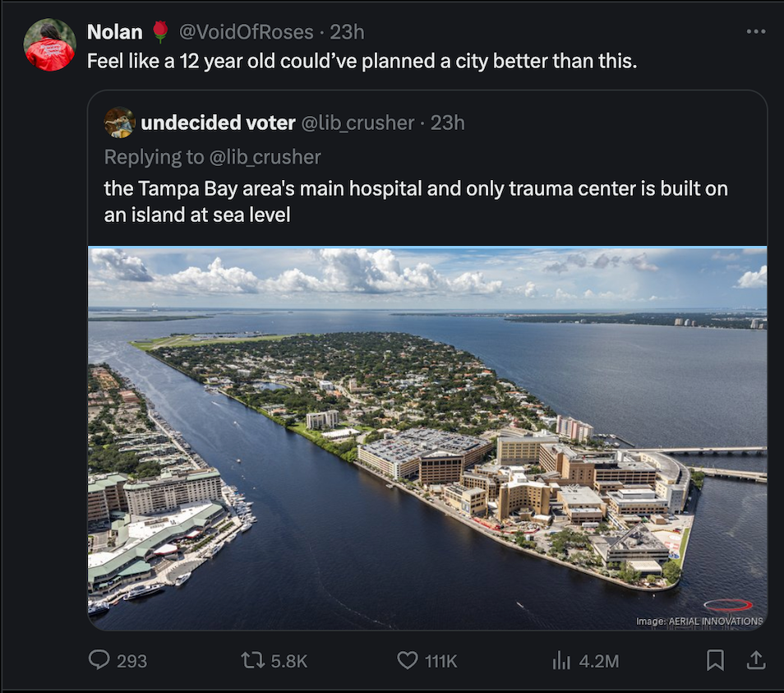The width and height of the screenshot is (784, 693).
Task: Click the quoted tweet text about Tampa Bay hospital
Action: pos(415,201)
